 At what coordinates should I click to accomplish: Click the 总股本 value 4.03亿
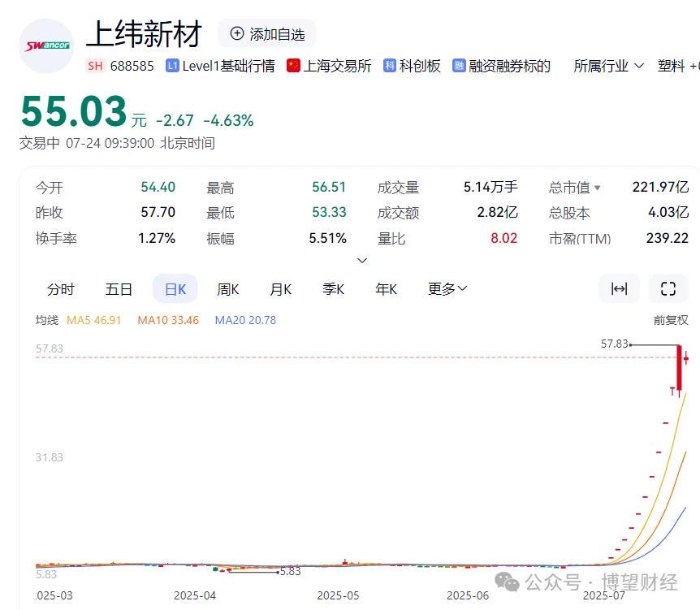click(x=668, y=212)
